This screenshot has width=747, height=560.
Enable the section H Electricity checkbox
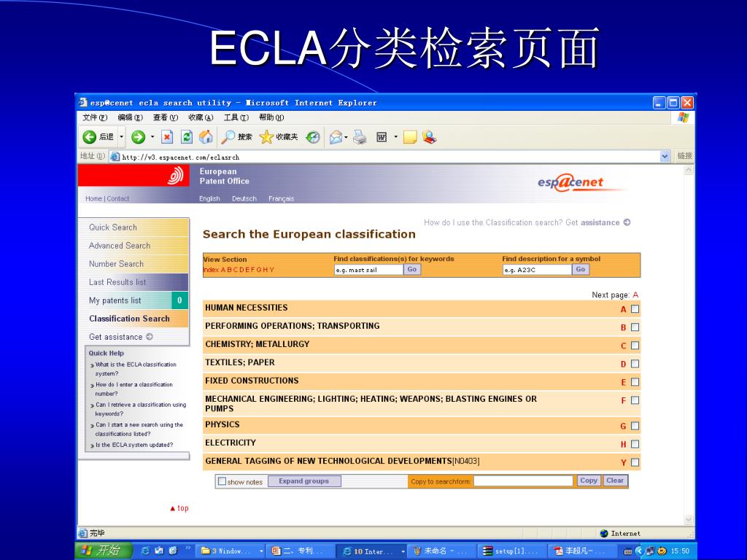(635, 444)
